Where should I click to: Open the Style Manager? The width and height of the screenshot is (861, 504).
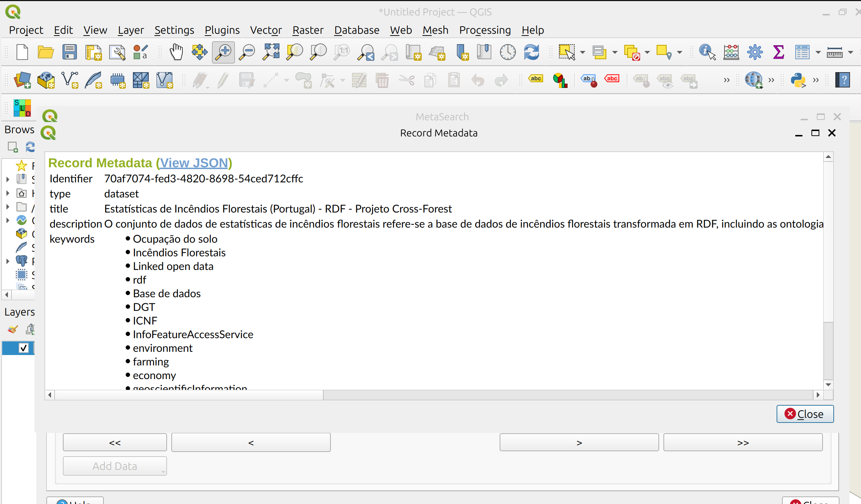point(140,52)
